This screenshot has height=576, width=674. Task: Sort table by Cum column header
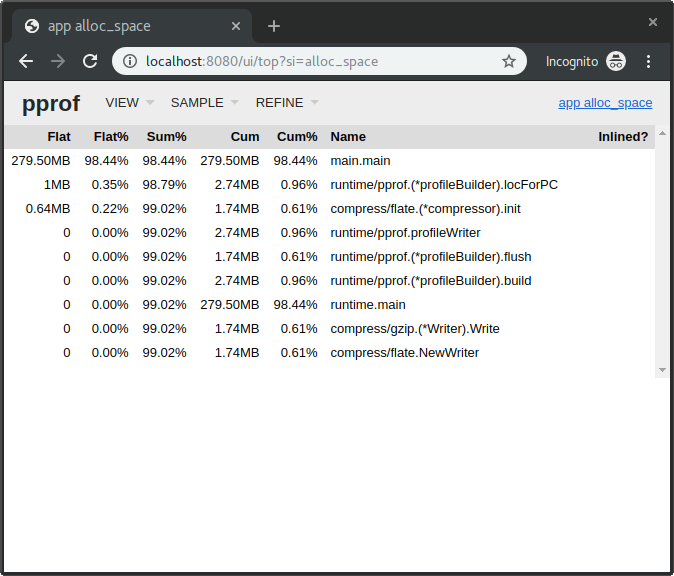245,137
